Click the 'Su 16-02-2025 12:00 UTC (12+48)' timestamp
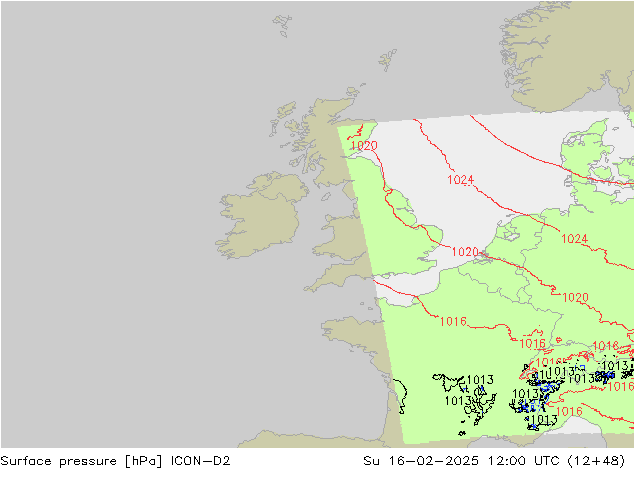The height and width of the screenshot is (490, 634). (x=494, y=461)
